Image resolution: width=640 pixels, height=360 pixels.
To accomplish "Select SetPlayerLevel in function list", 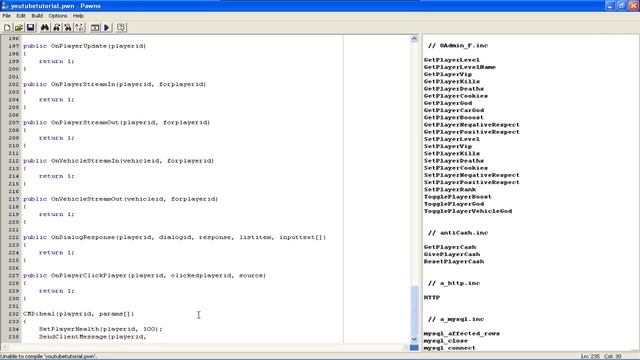I will [451, 139].
